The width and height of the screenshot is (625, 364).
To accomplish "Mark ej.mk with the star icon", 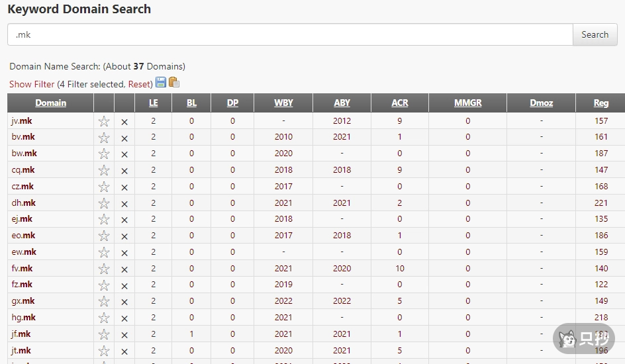I will point(104,220).
